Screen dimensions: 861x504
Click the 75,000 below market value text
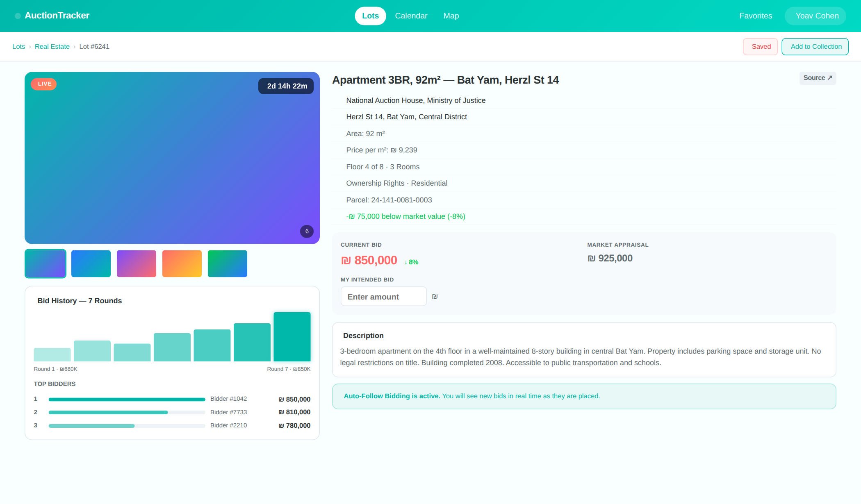[405, 217]
